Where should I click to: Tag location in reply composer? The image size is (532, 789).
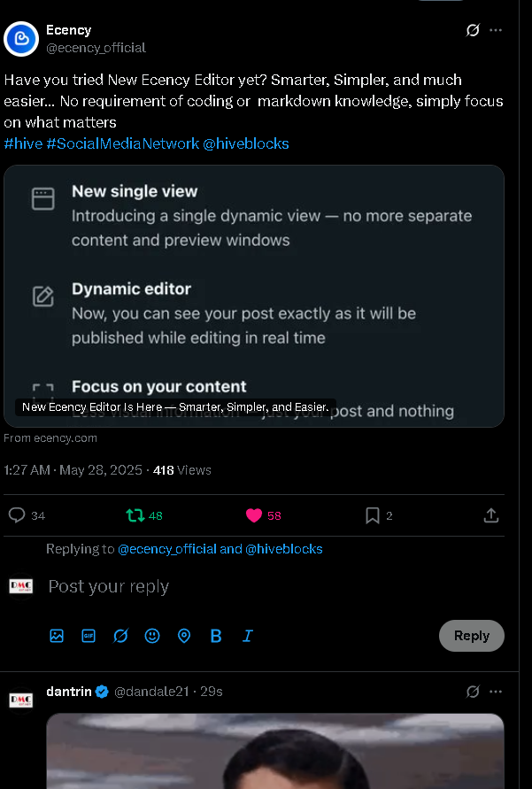tap(184, 636)
